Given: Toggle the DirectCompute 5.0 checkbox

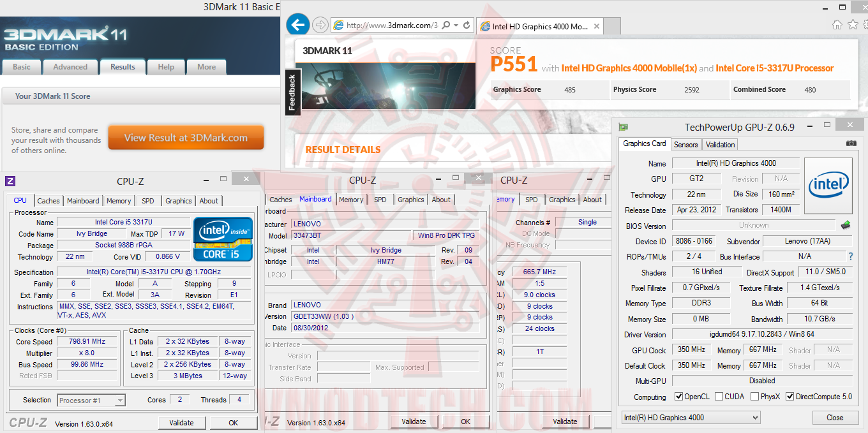Looking at the screenshot, I should 790,397.
